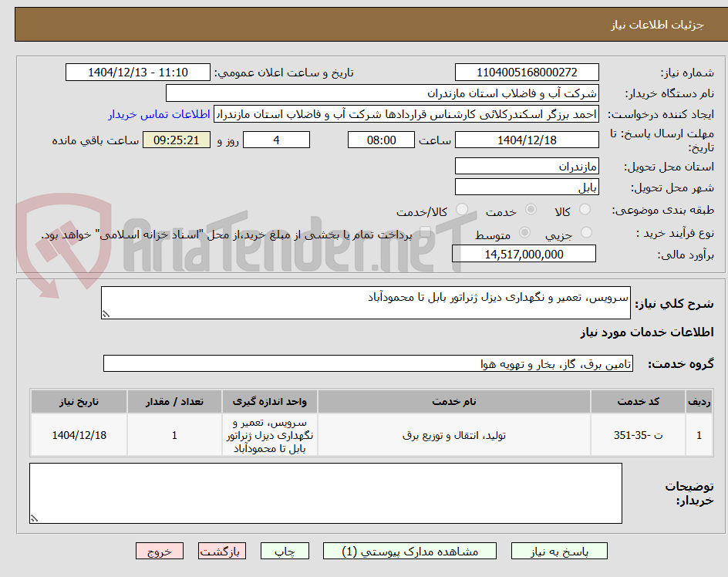728x577 pixels.
Task: Click the 'کد خدمت' column header
Action: 638,402
